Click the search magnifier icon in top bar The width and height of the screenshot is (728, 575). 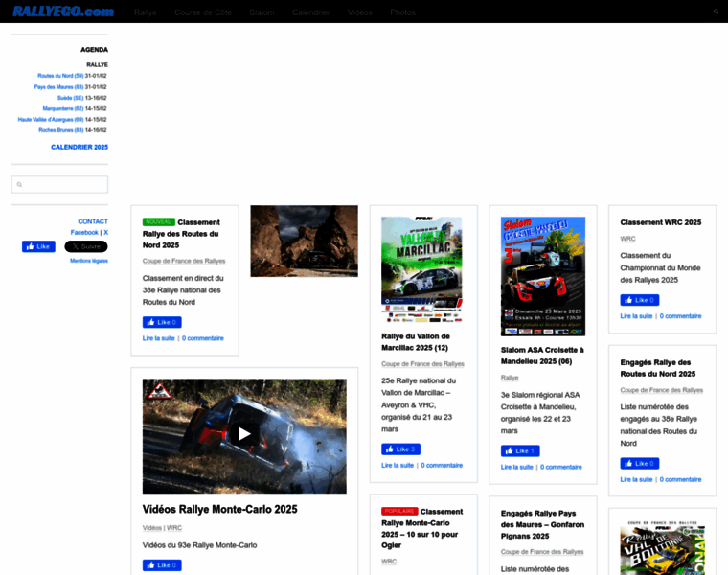pos(716,11)
